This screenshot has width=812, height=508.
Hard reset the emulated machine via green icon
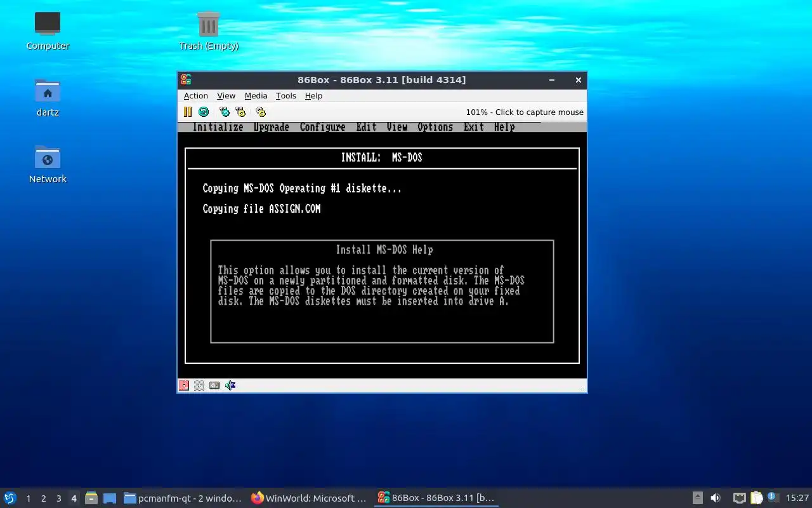(x=204, y=112)
